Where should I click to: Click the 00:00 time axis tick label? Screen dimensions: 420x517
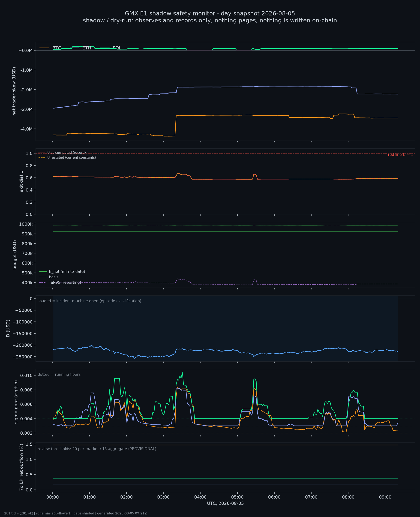[53, 497]
